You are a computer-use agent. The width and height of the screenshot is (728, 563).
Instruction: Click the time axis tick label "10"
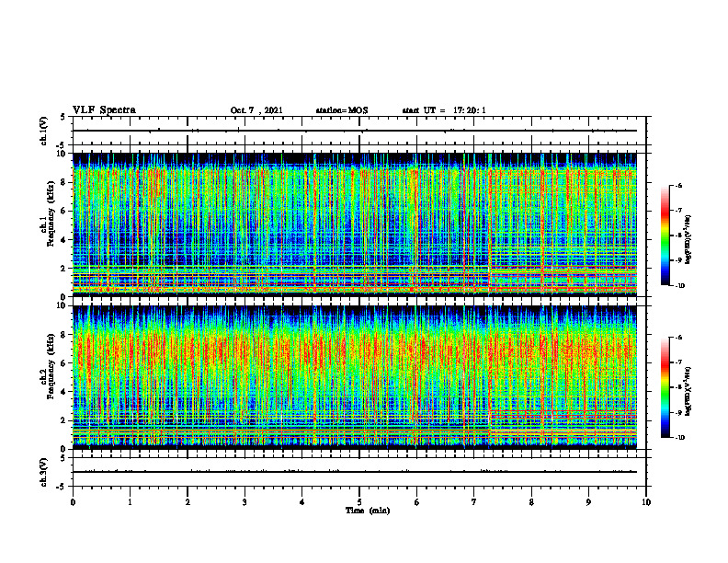click(x=646, y=502)
